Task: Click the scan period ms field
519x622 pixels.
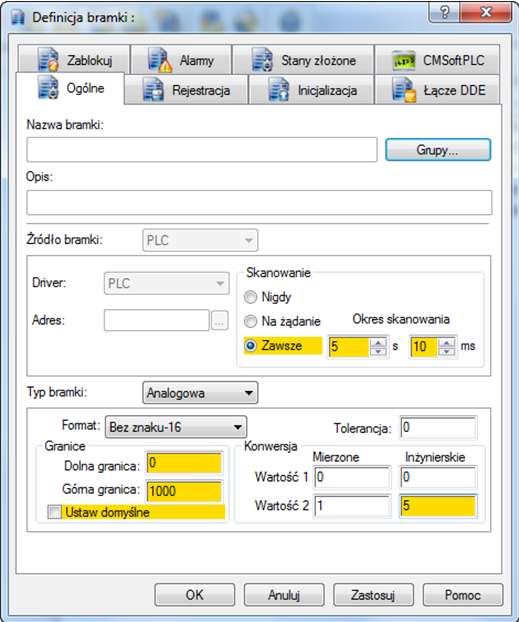Action: tap(424, 346)
